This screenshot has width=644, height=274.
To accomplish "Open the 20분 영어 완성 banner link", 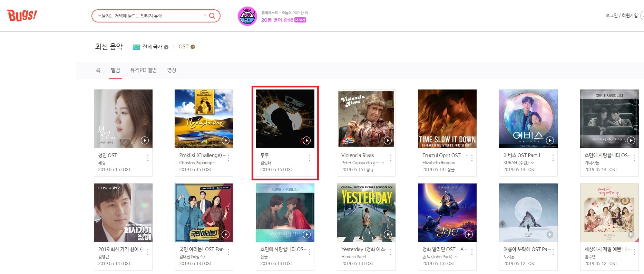I will coord(283,20).
